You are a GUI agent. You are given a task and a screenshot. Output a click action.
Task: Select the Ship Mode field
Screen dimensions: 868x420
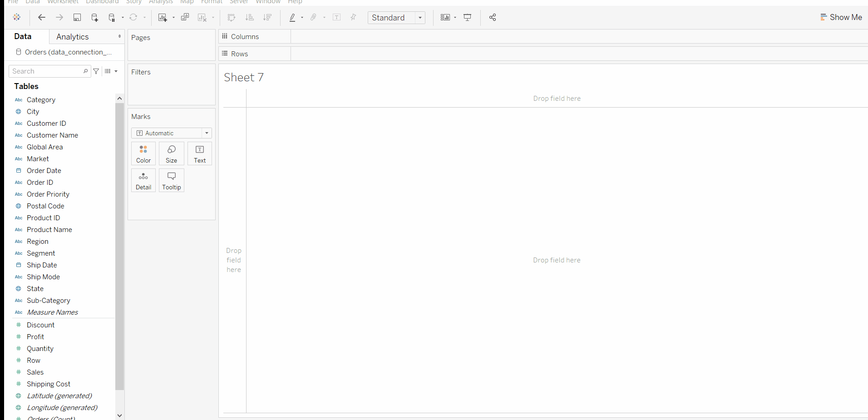pyautogui.click(x=43, y=277)
